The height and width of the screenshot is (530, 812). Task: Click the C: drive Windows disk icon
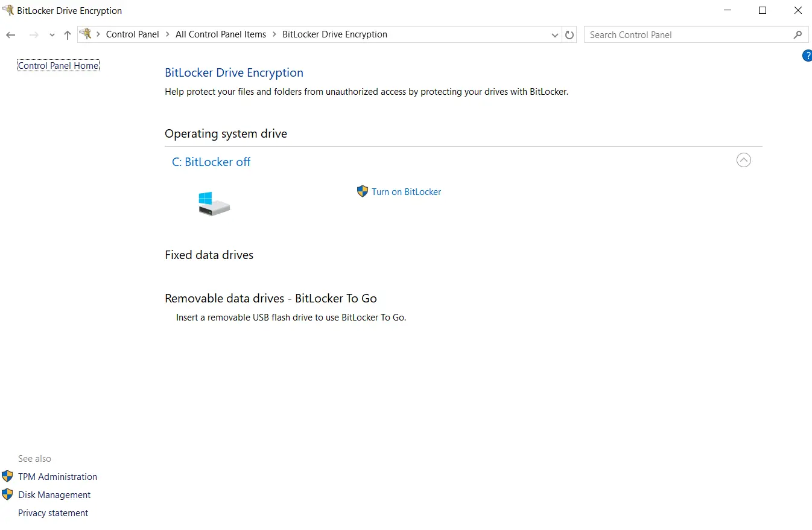pos(214,204)
